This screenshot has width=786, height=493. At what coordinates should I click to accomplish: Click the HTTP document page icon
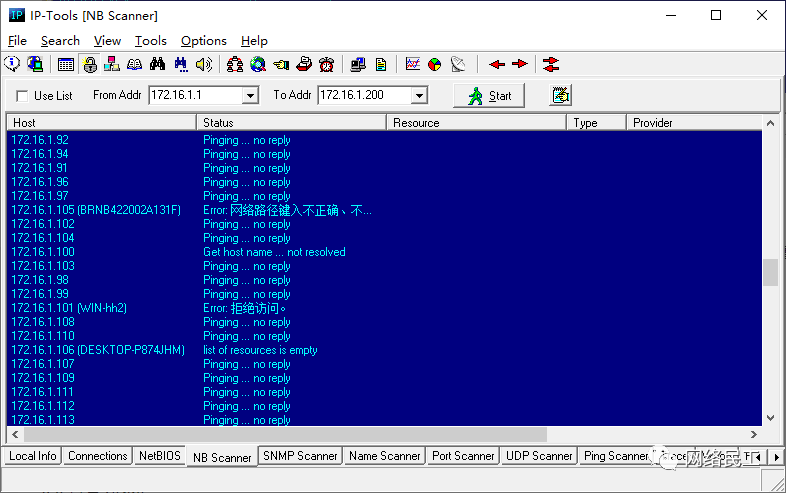click(381, 64)
